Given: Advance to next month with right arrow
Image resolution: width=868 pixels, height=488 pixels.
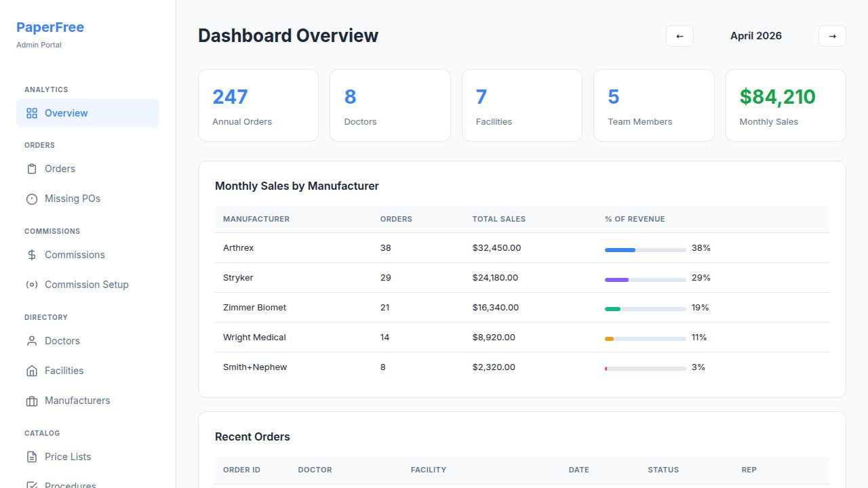Looking at the screenshot, I should pyautogui.click(x=832, y=36).
